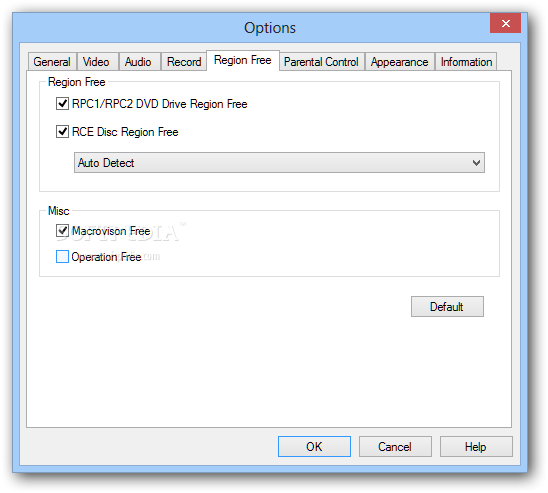This screenshot has width=548, height=493.
Task: Switch to the Appearance tab
Action: pos(399,62)
